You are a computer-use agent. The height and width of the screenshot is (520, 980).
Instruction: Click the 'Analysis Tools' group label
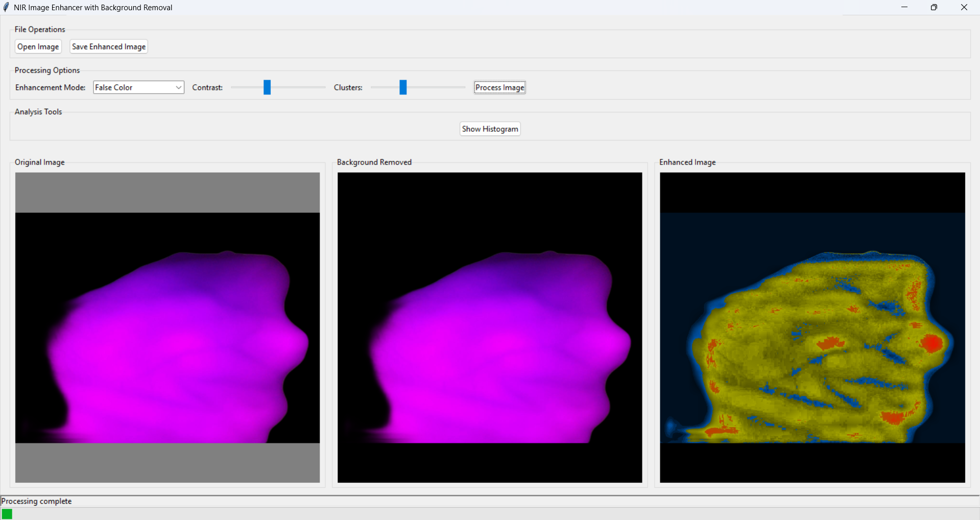(x=38, y=111)
